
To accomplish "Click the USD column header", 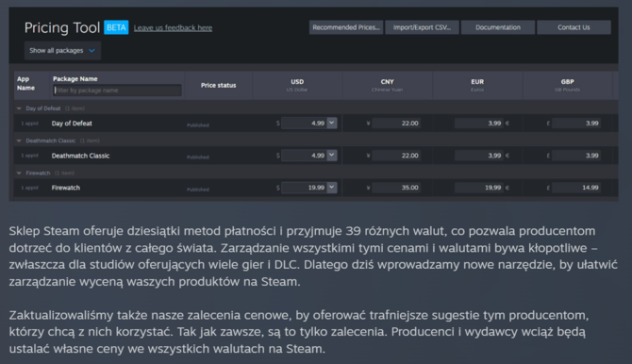I will [x=297, y=85].
